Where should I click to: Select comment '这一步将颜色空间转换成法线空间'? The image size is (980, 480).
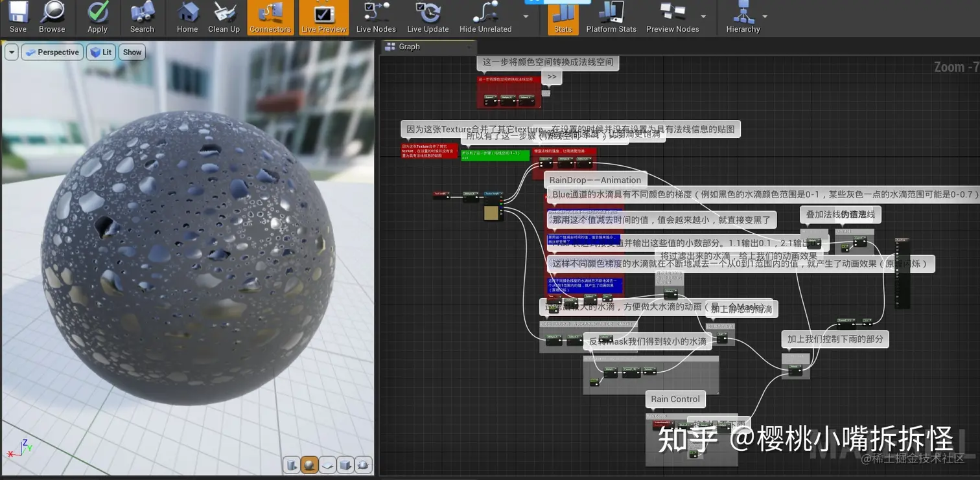tap(548, 63)
